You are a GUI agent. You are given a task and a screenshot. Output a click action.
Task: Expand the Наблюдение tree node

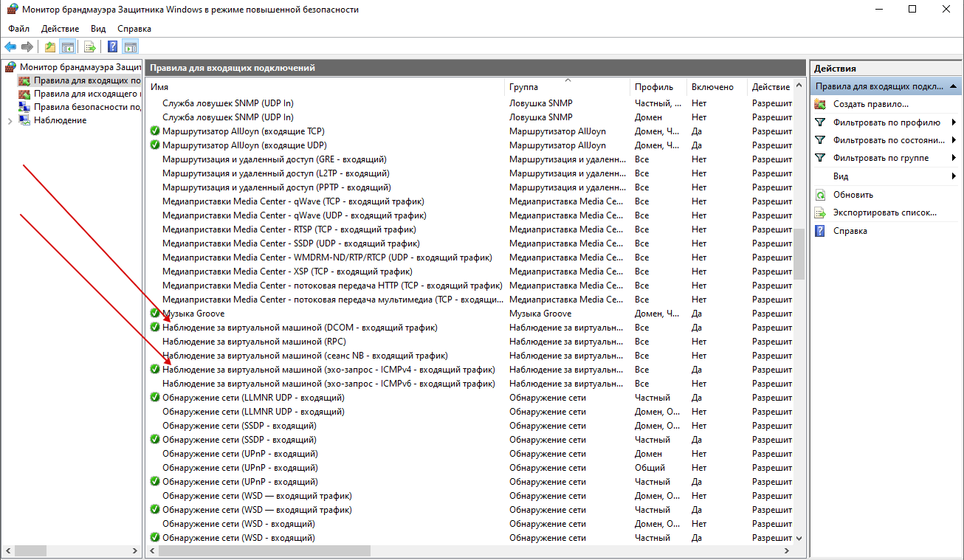tap(10, 121)
